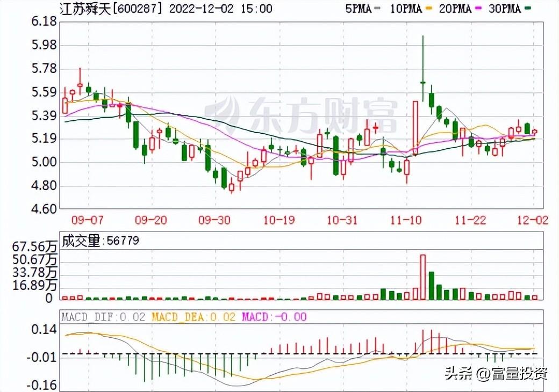Click the last candlestick at 12-02
Screen dimensions: 559x392
point(534,132)
